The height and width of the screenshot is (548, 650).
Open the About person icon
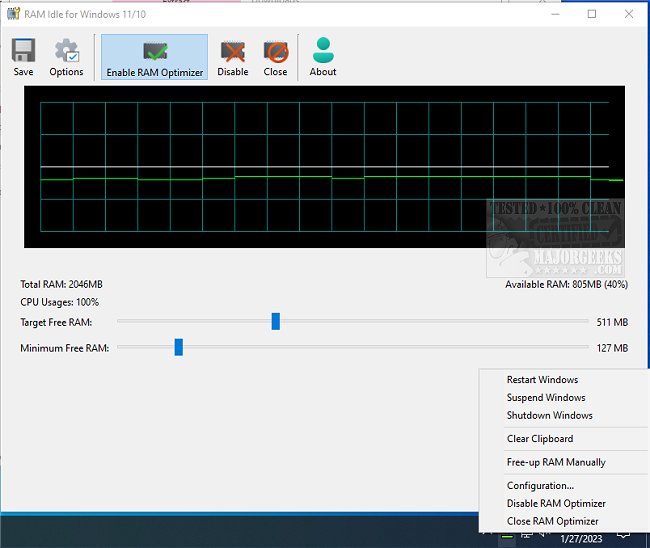323,50
